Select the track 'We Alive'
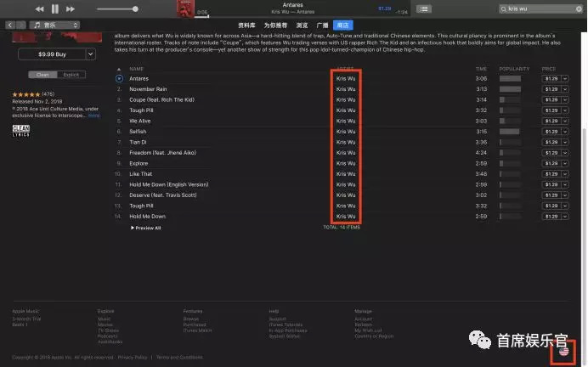The image size is (588, 367). point(140,121)
